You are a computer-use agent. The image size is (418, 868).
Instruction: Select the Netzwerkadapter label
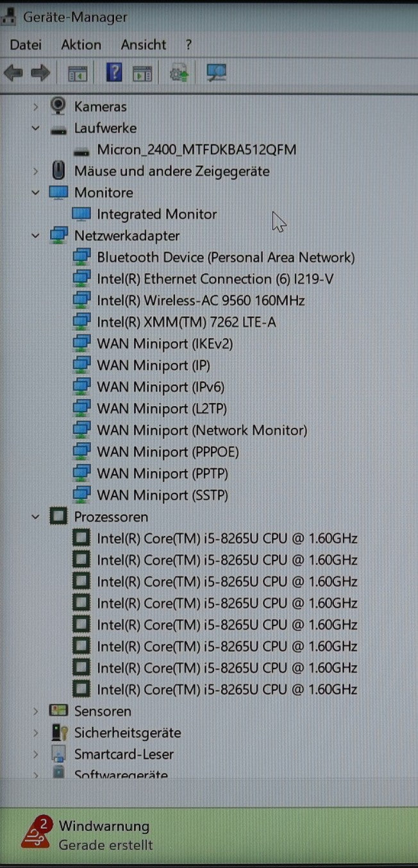click(127, 236)
